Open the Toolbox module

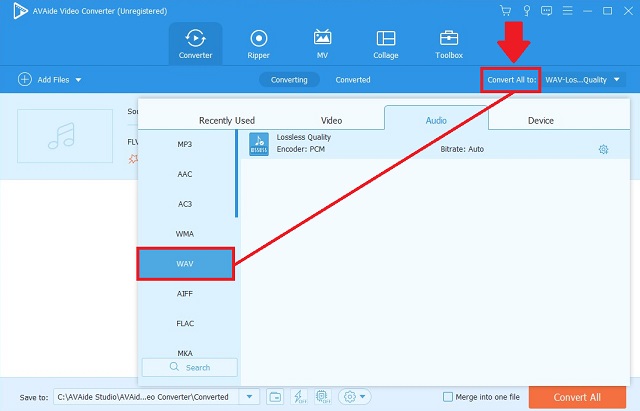449,44
